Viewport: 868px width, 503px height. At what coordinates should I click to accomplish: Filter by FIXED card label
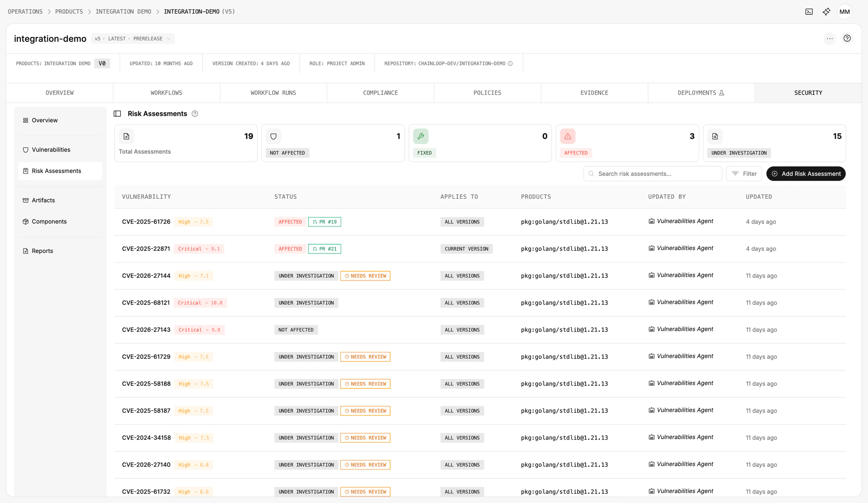424,153
